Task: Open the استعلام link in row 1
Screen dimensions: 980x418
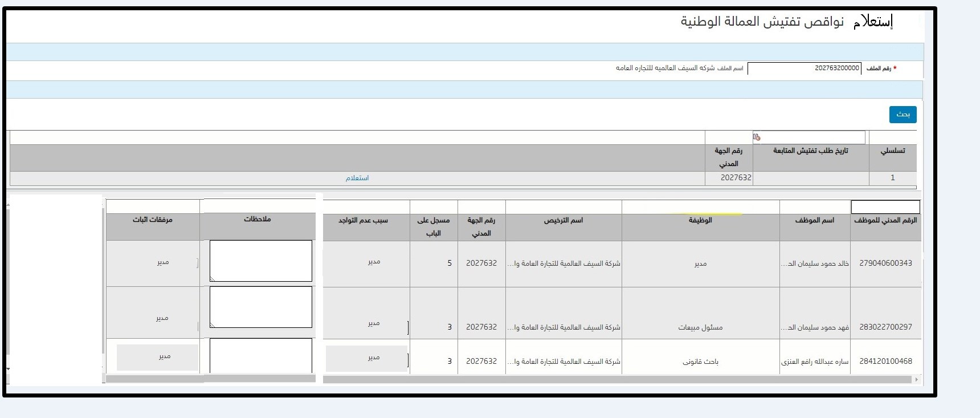Action: (357, 178)
